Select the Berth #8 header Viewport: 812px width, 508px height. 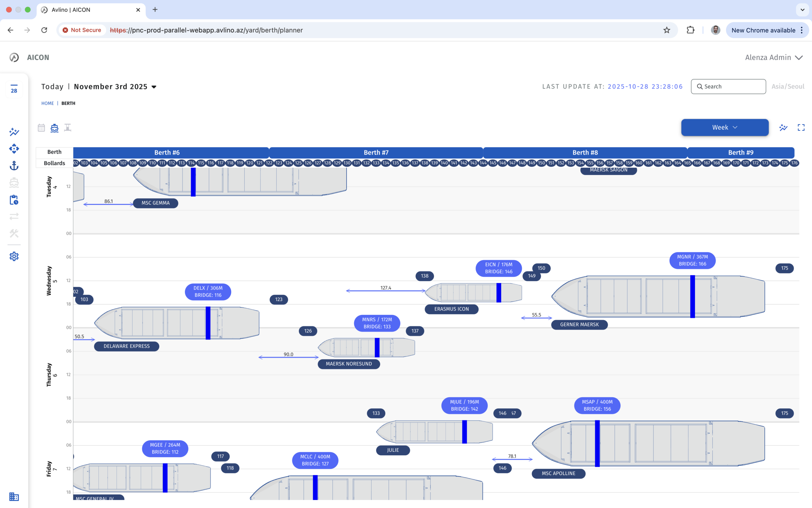(x=585, y=152)
